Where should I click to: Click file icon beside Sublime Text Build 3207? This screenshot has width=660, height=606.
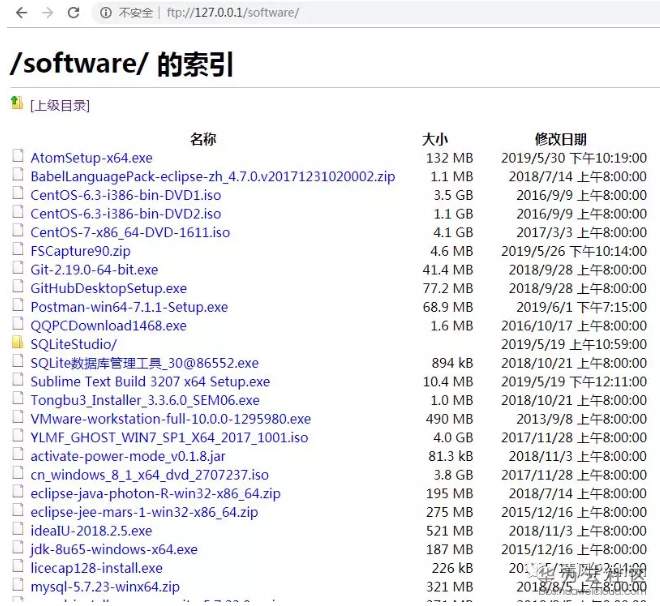(x=17, y=380)
